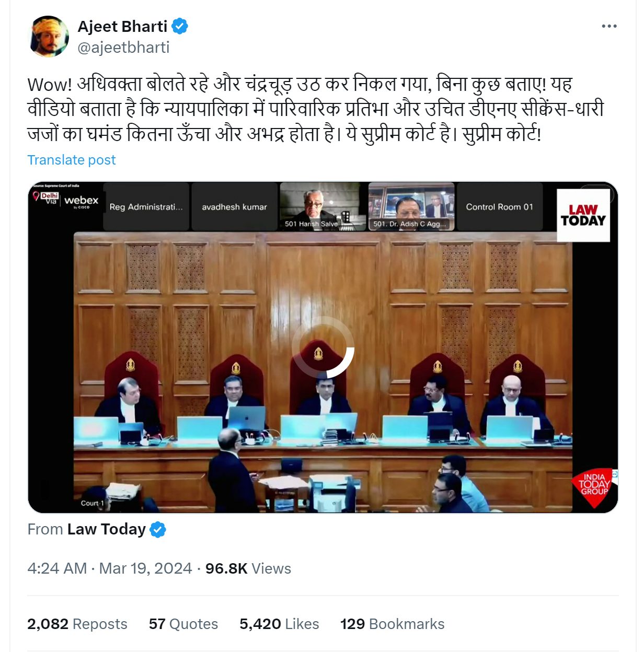
Task: Open the @ajeetbharti handle link
Action: [x=123, y=48]
